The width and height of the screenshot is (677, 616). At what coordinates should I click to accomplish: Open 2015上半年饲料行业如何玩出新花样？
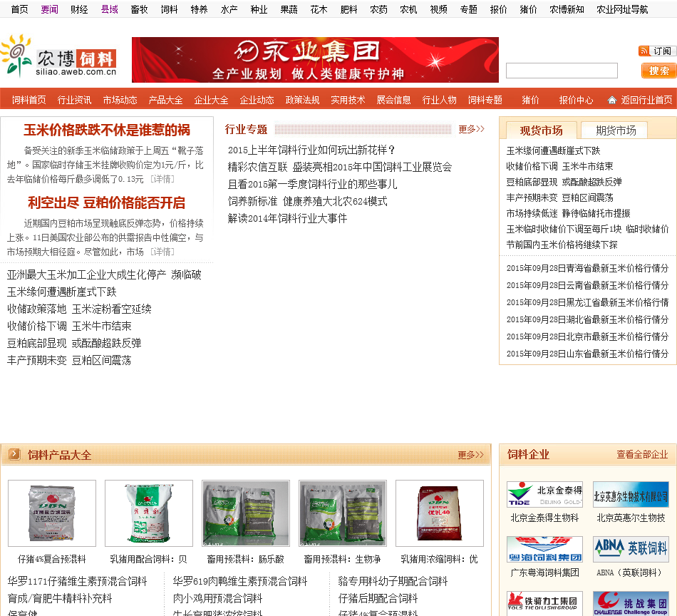point(311,150)
